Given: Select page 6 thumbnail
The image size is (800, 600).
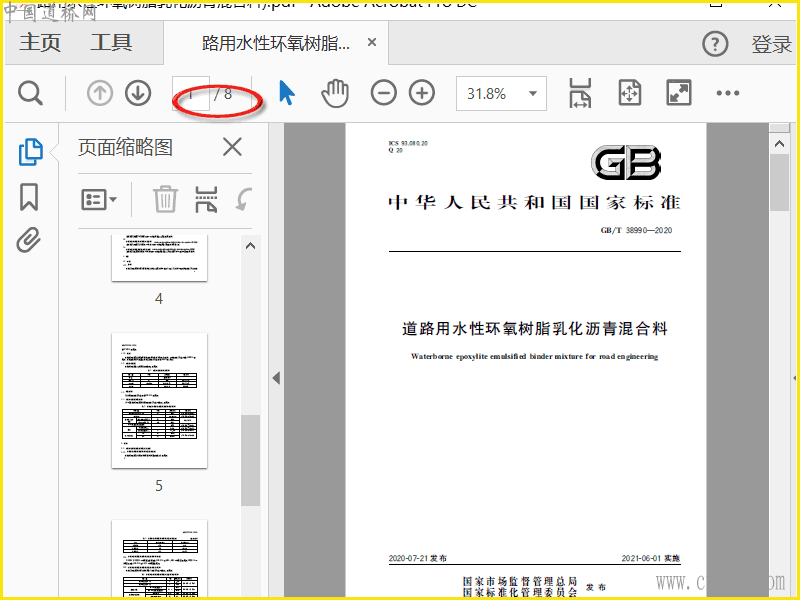Looking at the screenshot, I should click(x=159, y=558).
